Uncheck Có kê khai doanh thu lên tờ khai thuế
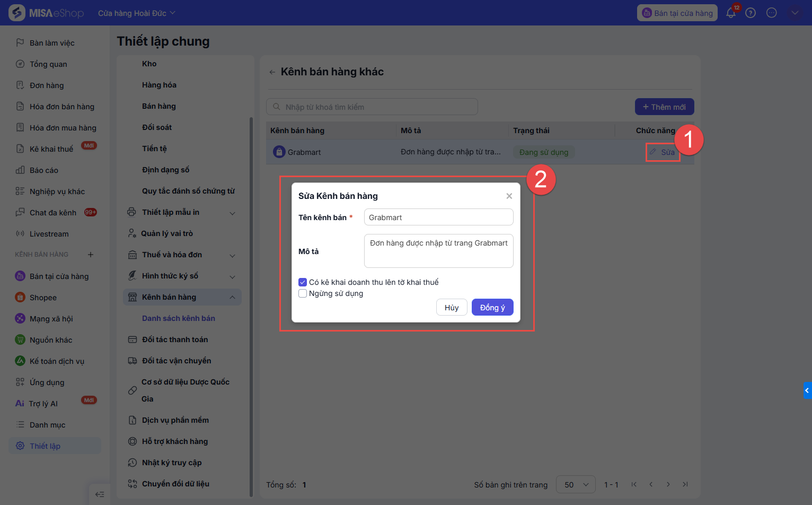The image size is (812, 505). click(x=303, y=282)
